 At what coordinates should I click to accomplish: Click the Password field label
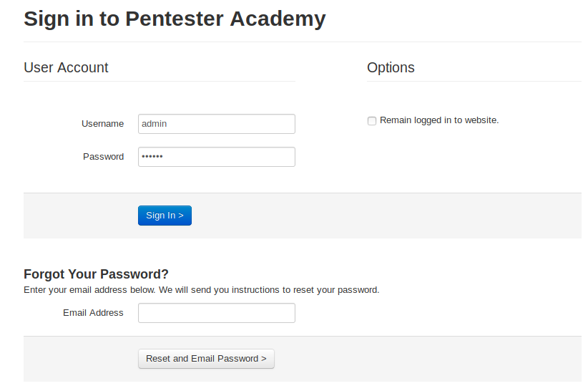coord(103,157)
